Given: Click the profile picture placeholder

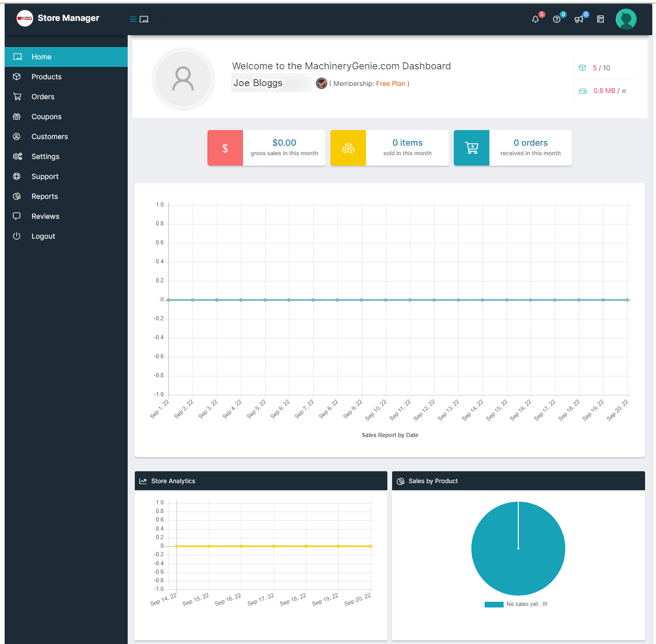Looking at the screenshot, I should (x=183, y=79).
